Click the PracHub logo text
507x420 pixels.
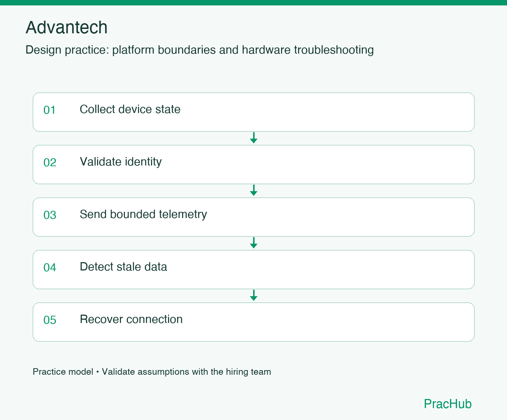(448, 404)
